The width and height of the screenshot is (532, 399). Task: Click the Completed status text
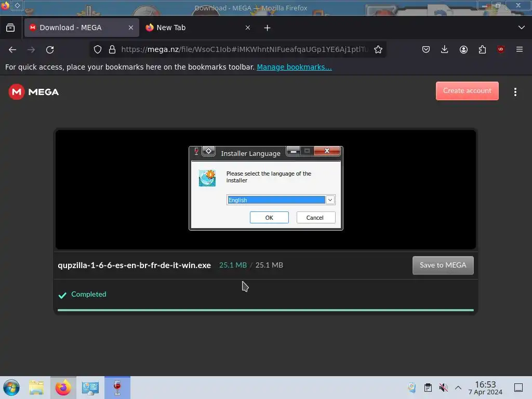click(88, 294)
